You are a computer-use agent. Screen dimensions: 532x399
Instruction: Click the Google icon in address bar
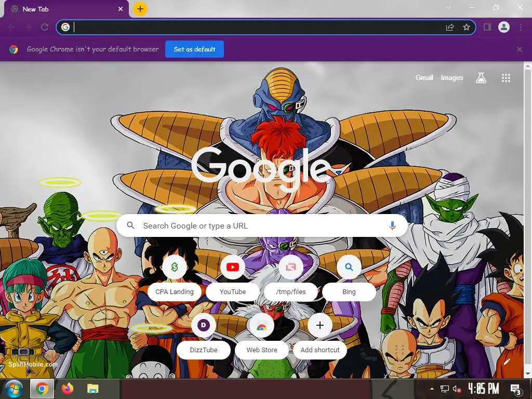pyautogui.click(x=65, y=27)
